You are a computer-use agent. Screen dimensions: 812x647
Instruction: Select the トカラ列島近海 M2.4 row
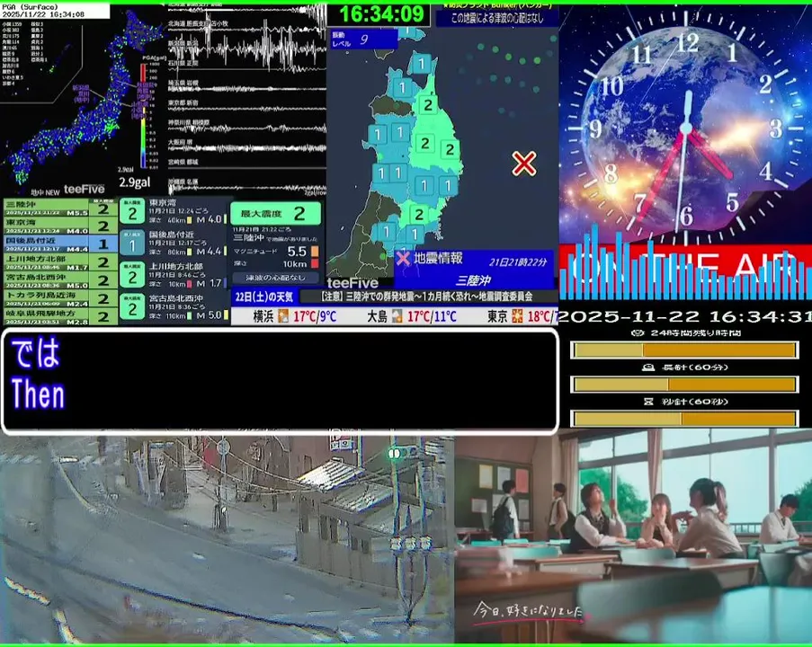point(60,298)
